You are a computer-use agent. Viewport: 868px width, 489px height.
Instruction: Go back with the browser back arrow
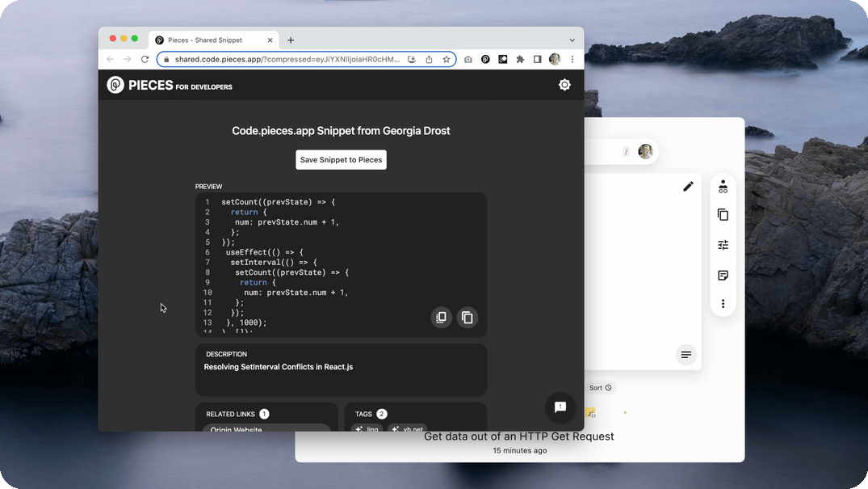tap(110, 59)
